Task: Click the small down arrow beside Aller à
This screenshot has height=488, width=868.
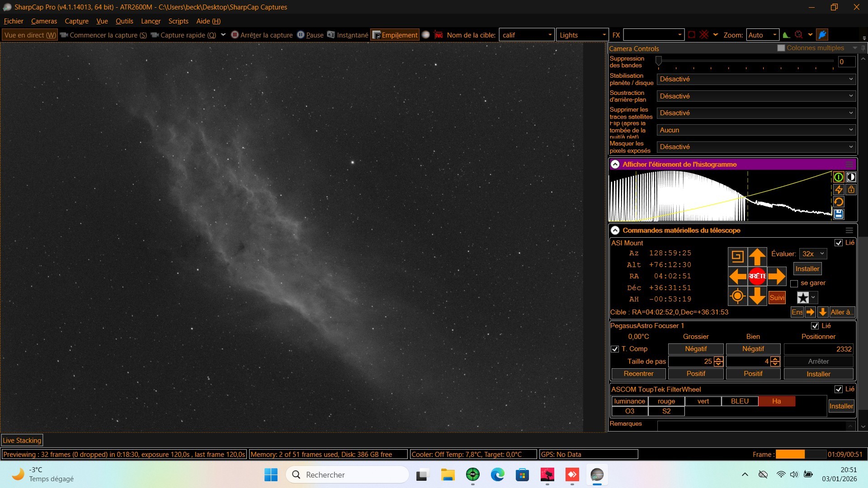Action: [823, 312]
